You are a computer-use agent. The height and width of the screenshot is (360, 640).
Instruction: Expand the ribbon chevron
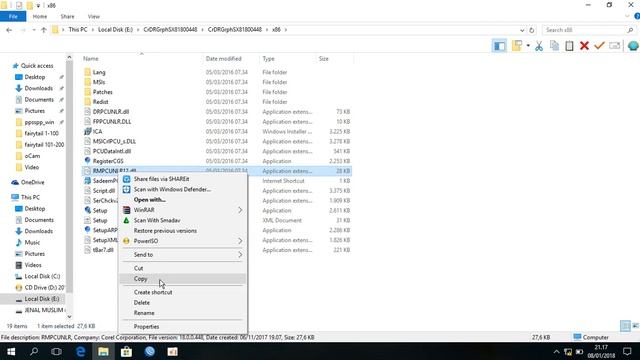coord(627,16)
